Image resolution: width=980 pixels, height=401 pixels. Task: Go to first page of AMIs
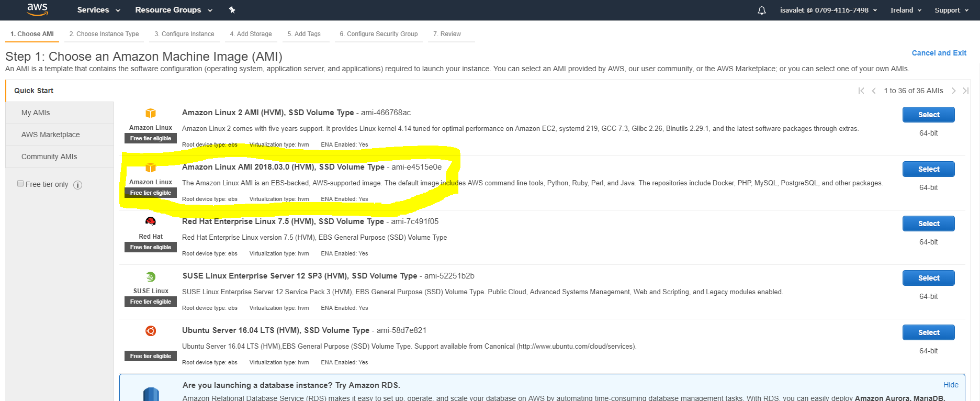click(861, 91)
